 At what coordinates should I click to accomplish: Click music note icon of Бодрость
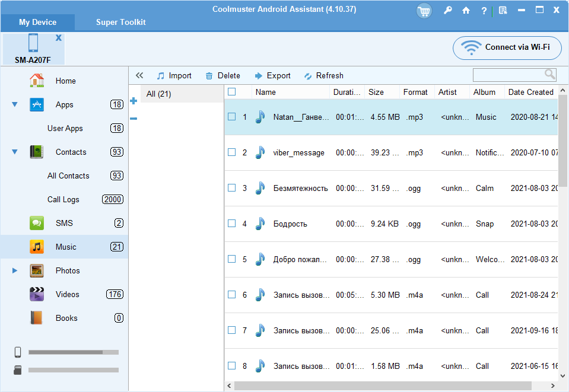[260, 224]
